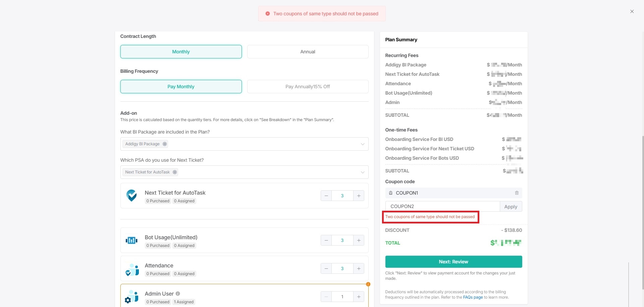This screenshot has width=644, height=307.
Task: Expand the PSA for Next Ticket dropdown
Action: tap(362, 172)
